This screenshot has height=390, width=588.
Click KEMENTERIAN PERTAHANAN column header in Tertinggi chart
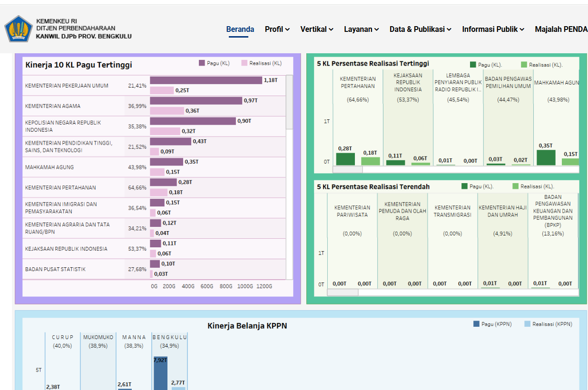[358, 82]
